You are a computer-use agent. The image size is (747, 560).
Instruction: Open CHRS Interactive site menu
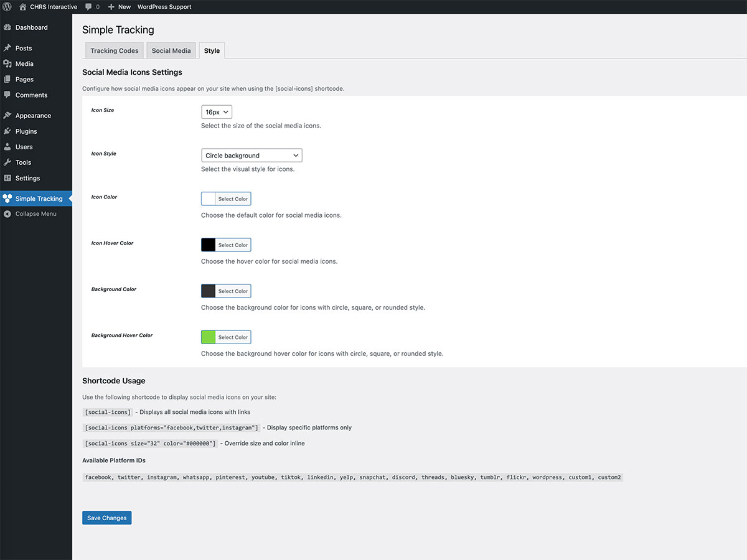[x=48, y=7]
